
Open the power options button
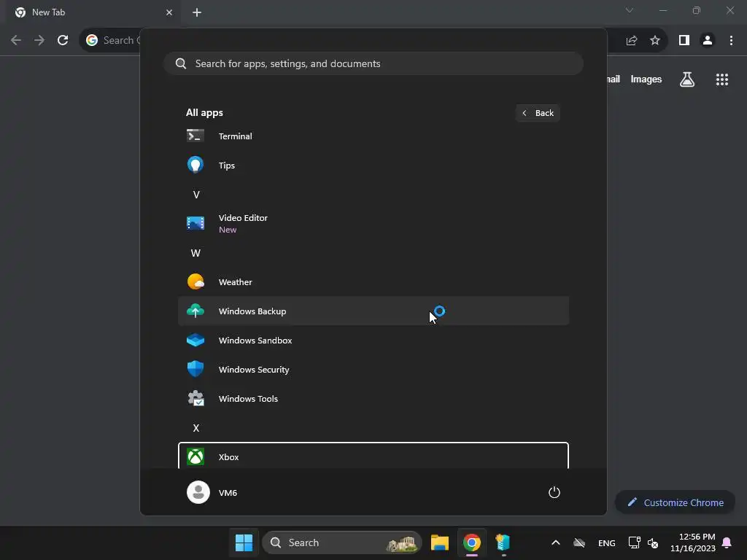554,492
